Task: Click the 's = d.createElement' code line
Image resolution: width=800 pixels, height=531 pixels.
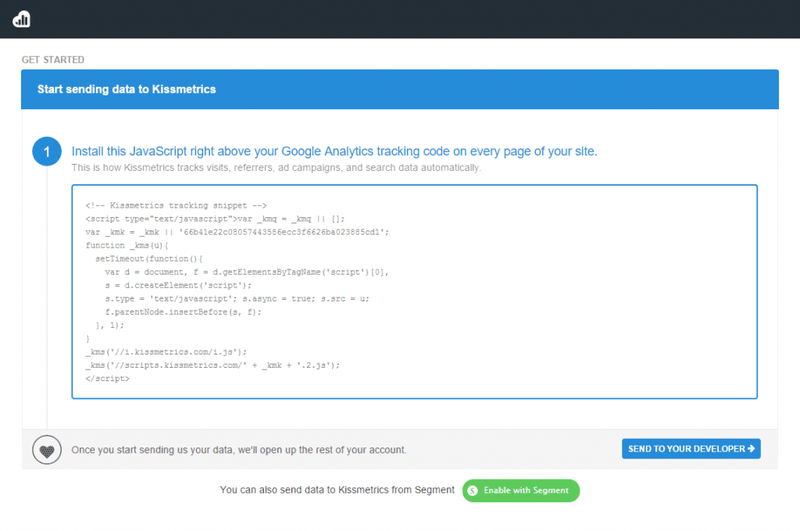Action: coord(178,285)
